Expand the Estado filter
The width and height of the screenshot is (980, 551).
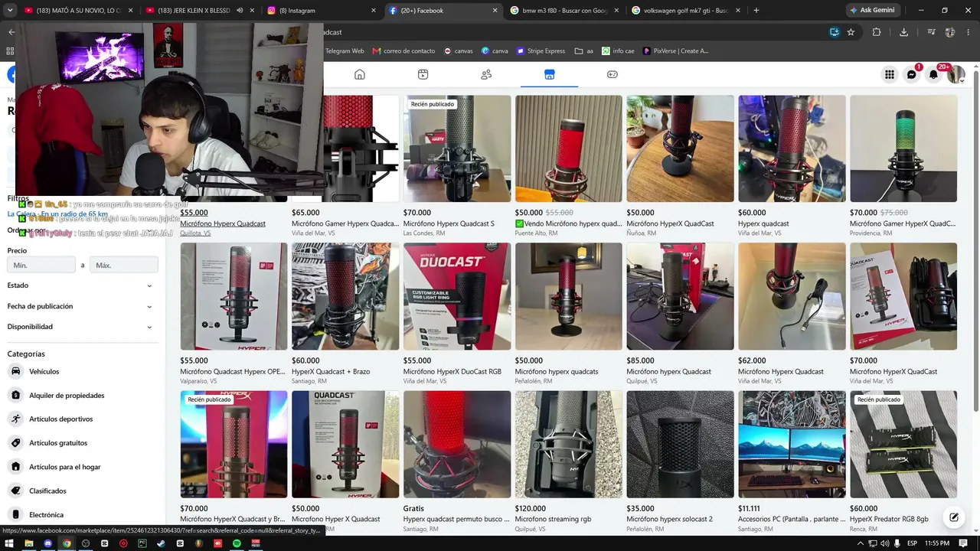(x=80, y=285)
